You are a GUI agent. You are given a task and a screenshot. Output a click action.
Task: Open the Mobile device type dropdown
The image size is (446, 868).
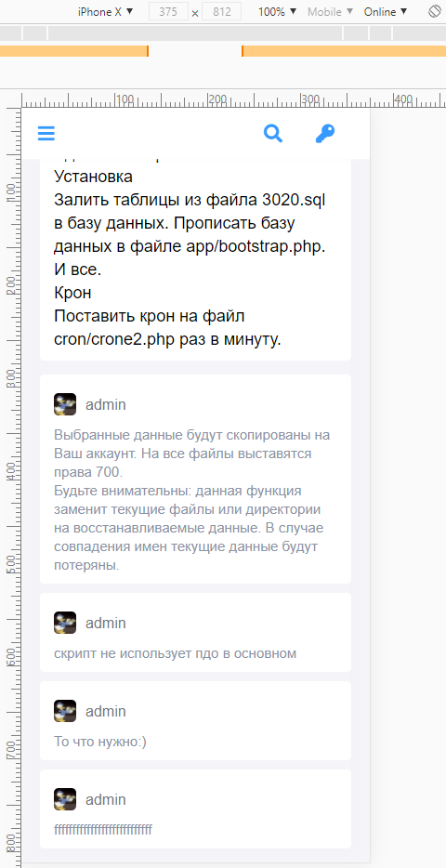pos(331,12)
